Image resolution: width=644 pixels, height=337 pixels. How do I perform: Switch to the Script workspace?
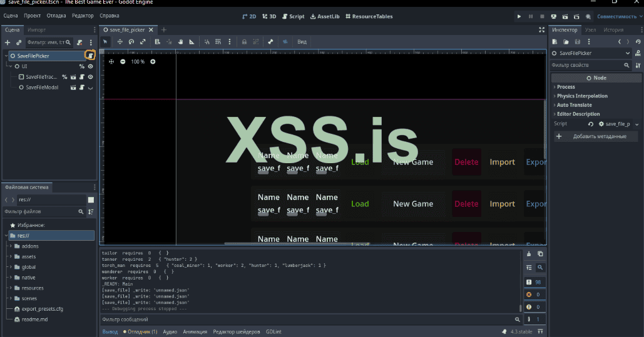[293, 16]
